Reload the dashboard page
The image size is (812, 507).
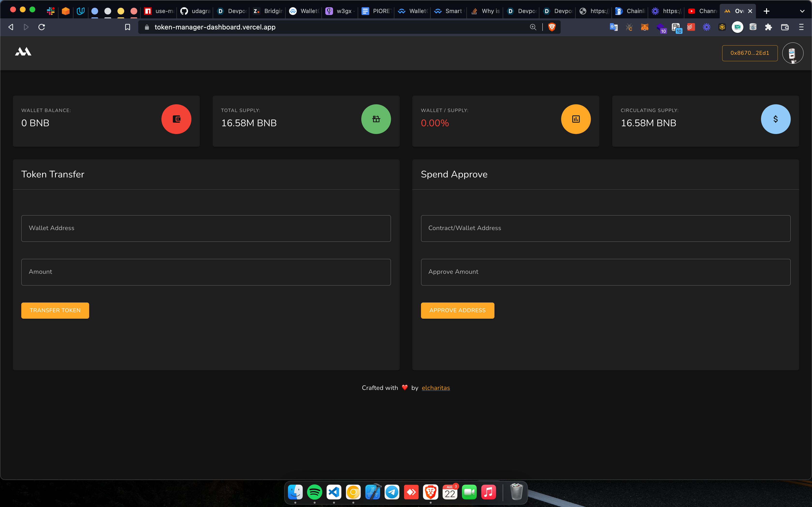click(42, 27)
